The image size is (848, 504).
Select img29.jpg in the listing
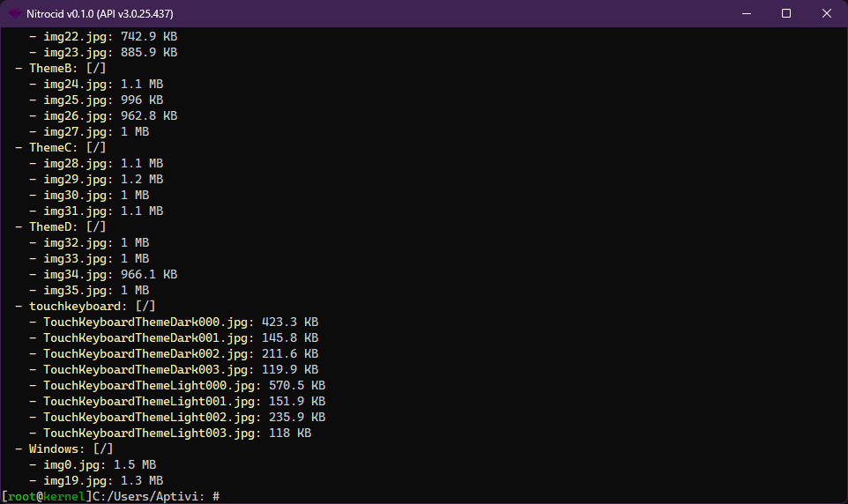coord(78,180)
